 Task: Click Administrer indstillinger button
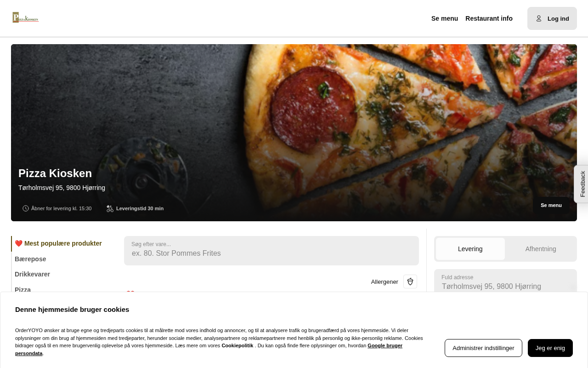click(483, 348)
